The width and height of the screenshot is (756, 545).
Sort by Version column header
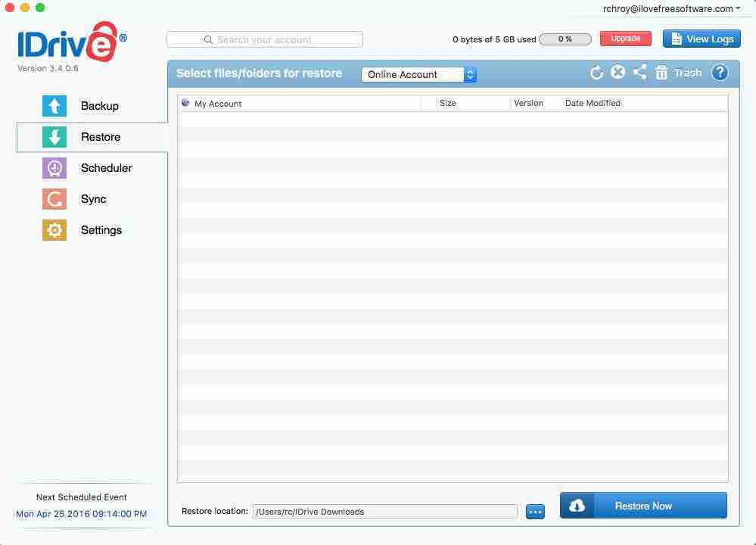coord(528,103)
